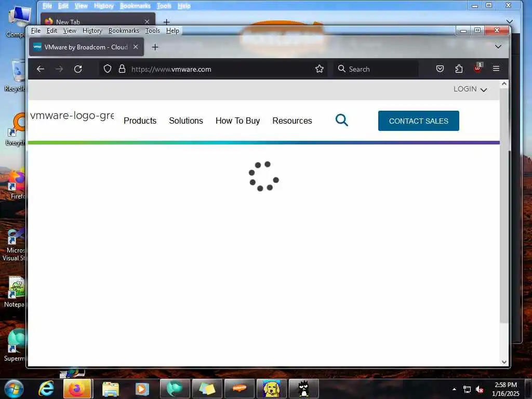View site security via the padlock icon
The width and height of the screenshot is (532, 399).
122,69
